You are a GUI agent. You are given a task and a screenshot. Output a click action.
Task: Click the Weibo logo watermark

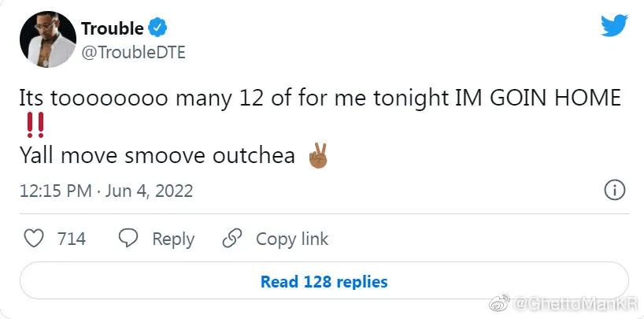498,303
